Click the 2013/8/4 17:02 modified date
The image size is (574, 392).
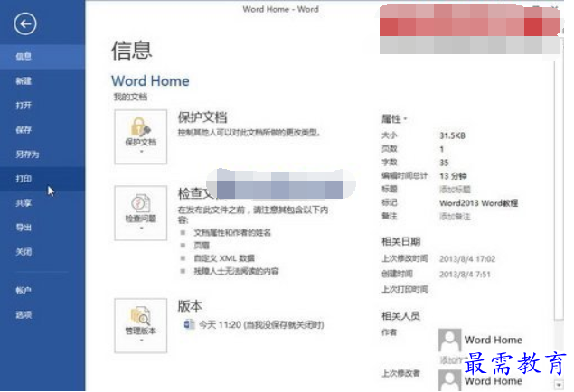coord(467,259)
